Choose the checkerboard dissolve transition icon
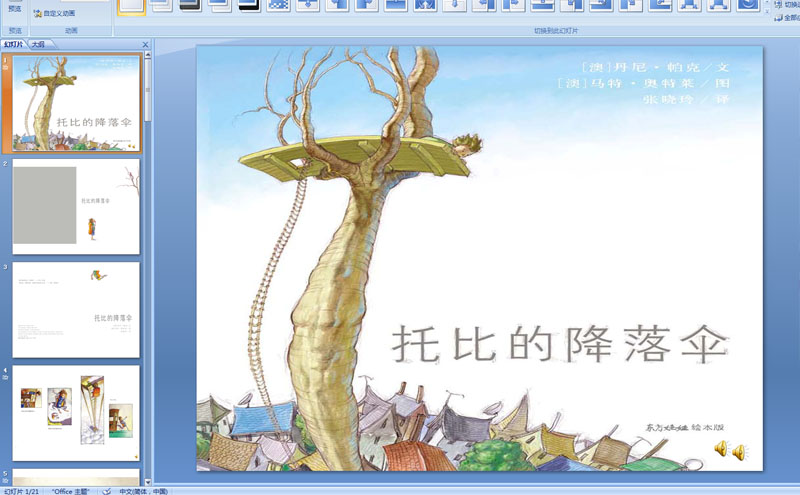Image resolution: width=800 pixels, height=495 pixels. point(279,5)
